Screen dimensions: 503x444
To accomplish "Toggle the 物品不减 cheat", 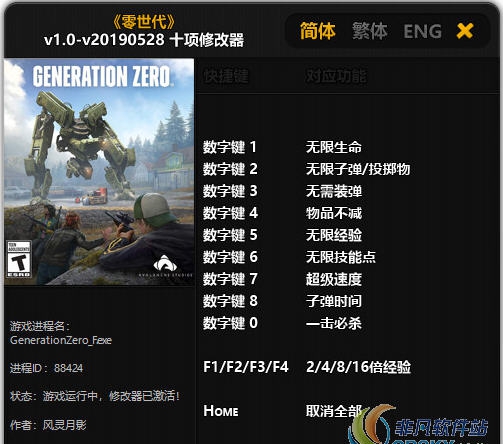I will point(334,213).
